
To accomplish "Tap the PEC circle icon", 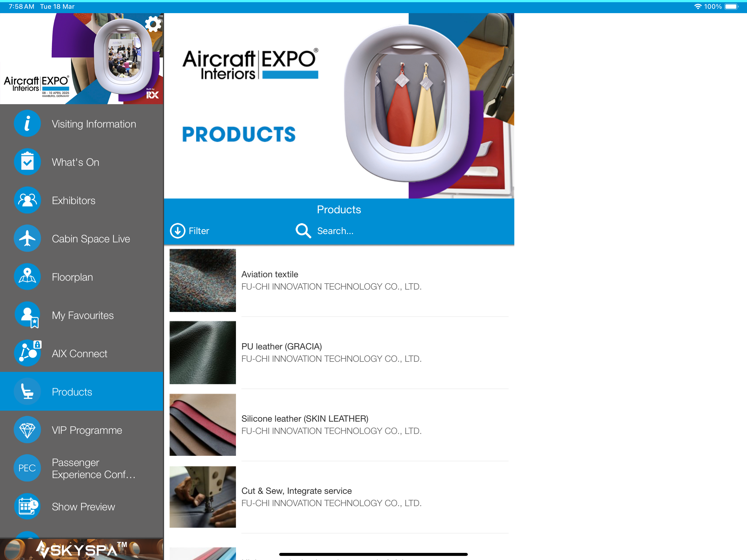I will 27,468.
